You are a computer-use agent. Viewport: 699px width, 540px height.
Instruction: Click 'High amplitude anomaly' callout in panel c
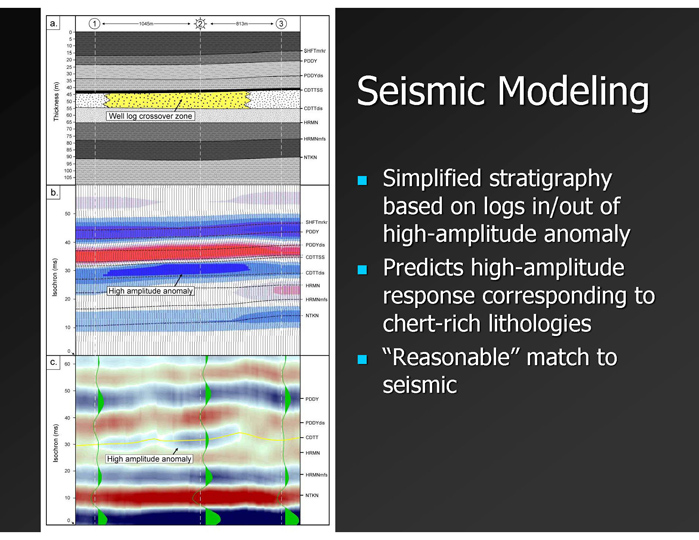coord(149,459)
